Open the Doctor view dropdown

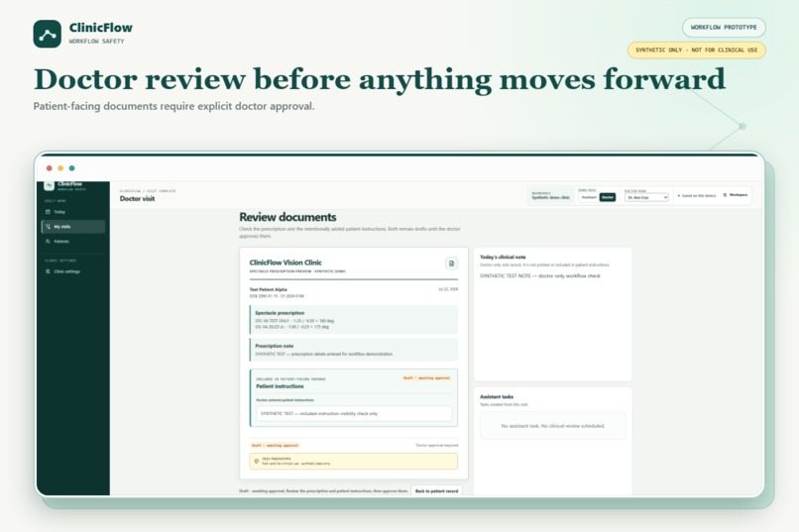pyautogui.click(x=646, y=197)
